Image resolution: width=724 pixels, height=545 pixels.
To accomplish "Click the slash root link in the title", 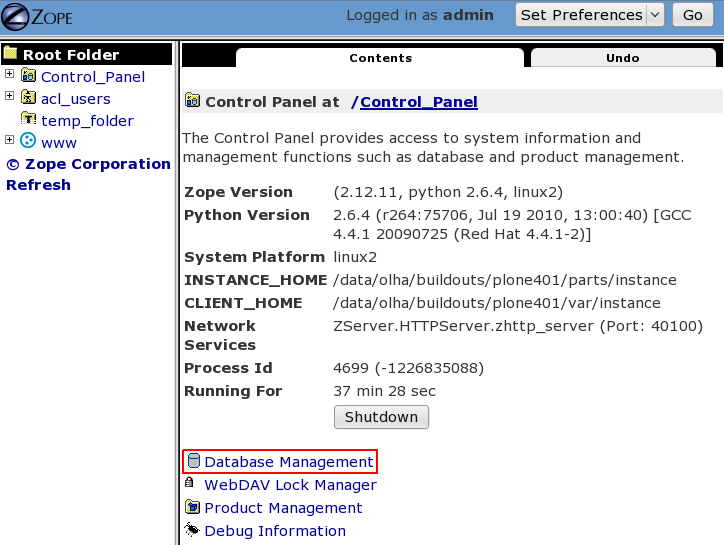I will pyautogui.click(x=355, y=102).
